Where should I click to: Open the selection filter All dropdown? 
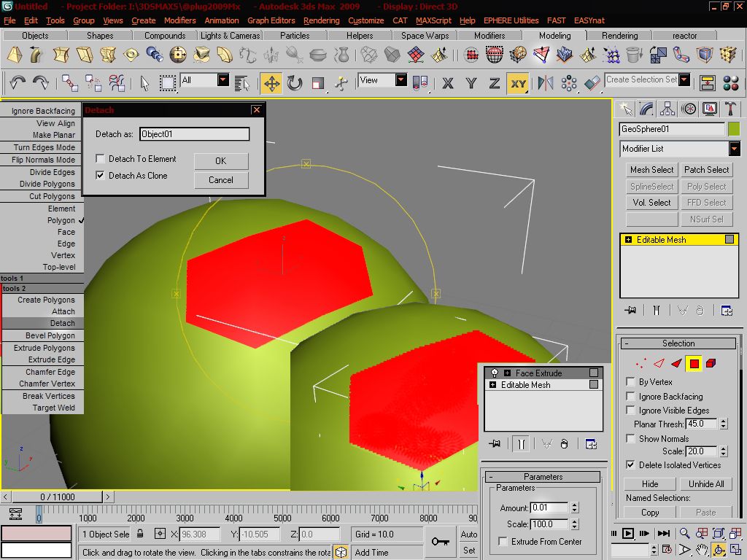[x=223, y=80]
